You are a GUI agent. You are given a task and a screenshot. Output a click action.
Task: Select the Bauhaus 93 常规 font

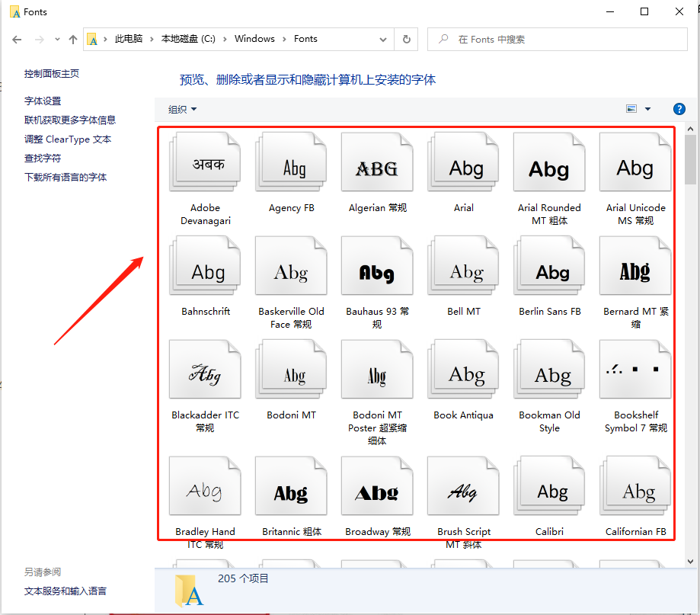click(x=377, y=265)
